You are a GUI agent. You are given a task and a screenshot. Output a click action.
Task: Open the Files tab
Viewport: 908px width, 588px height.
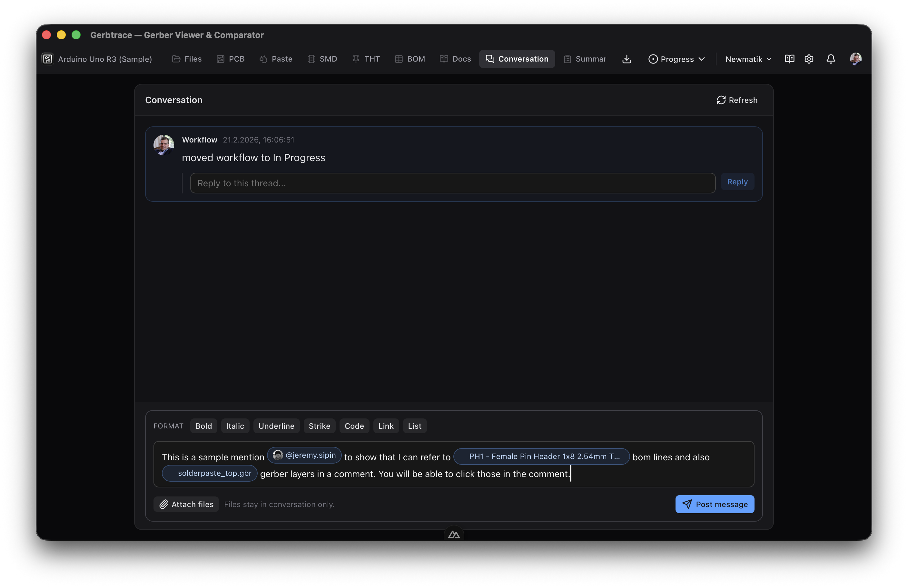pyautogui.click(x=187, y=59)
